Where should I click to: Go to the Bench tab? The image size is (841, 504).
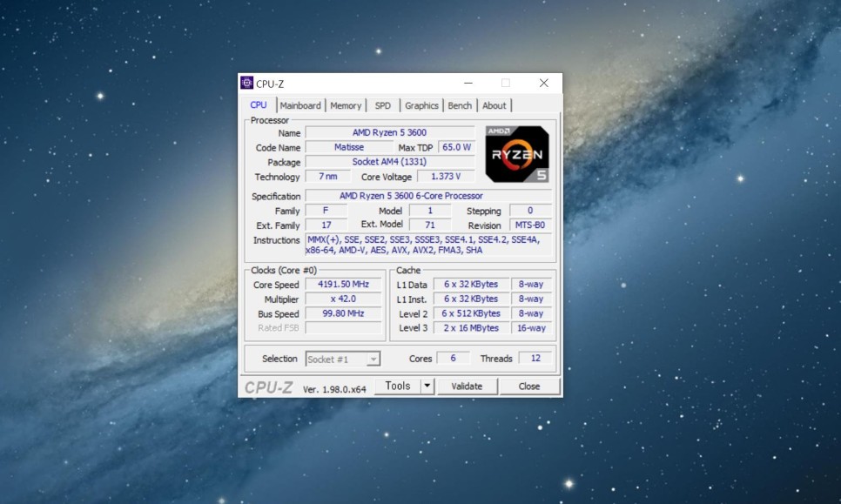click(x=460, y=105)
